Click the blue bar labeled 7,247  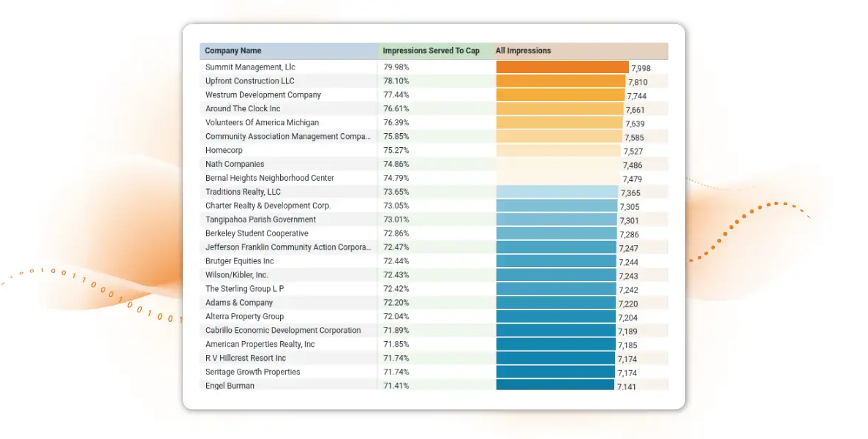pyautogui.click(x=556, y=247)
